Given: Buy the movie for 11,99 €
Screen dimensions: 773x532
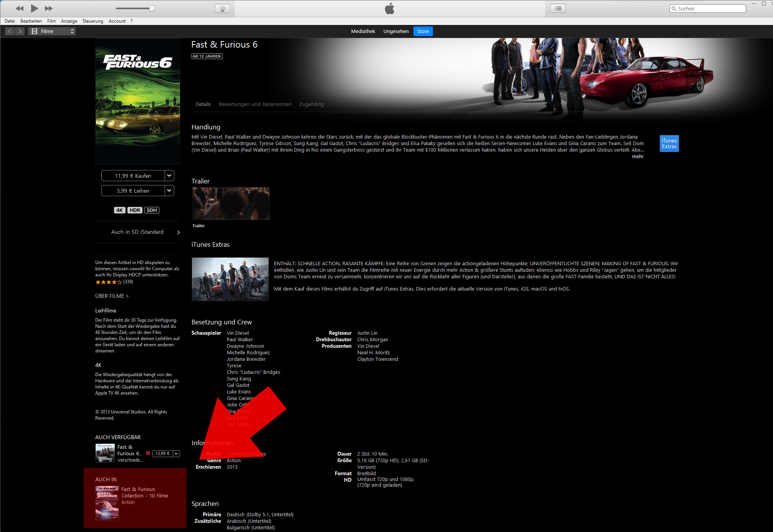Looking at the screenshot, I should (133, 176).
